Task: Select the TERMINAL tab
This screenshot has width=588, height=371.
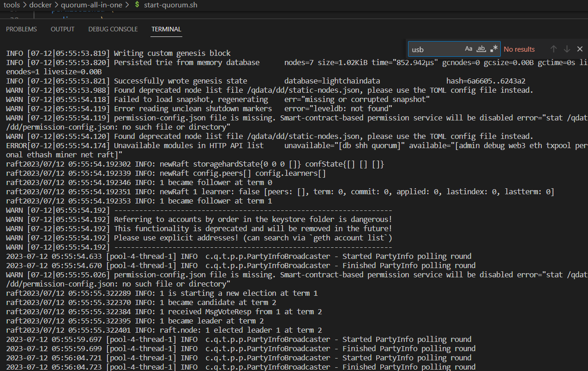Action: coord(166,29)
